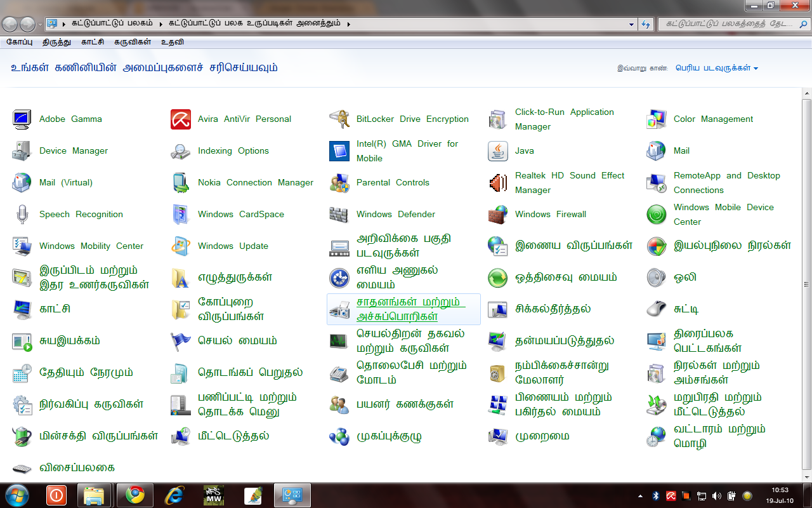Open the திருத்து menu
The width and height of the screenshot is (812, 508).
(x=56, y=42)
